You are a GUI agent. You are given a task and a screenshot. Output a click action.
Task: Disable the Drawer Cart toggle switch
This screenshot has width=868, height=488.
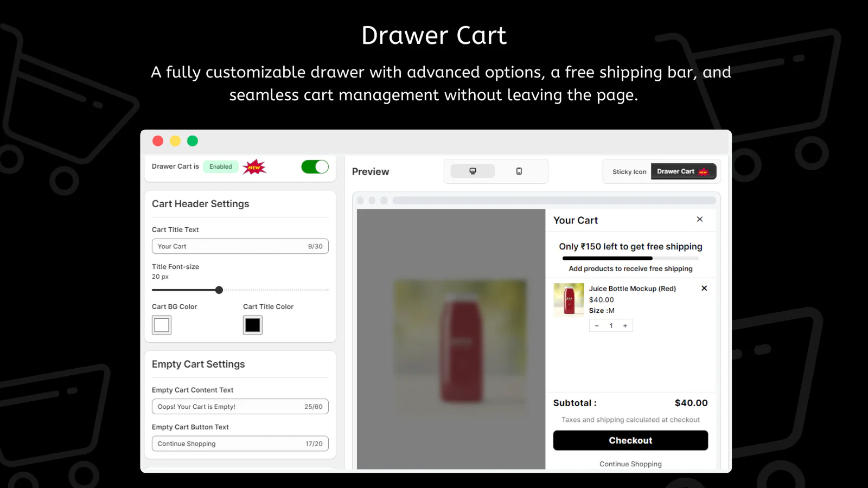(315, 167)
